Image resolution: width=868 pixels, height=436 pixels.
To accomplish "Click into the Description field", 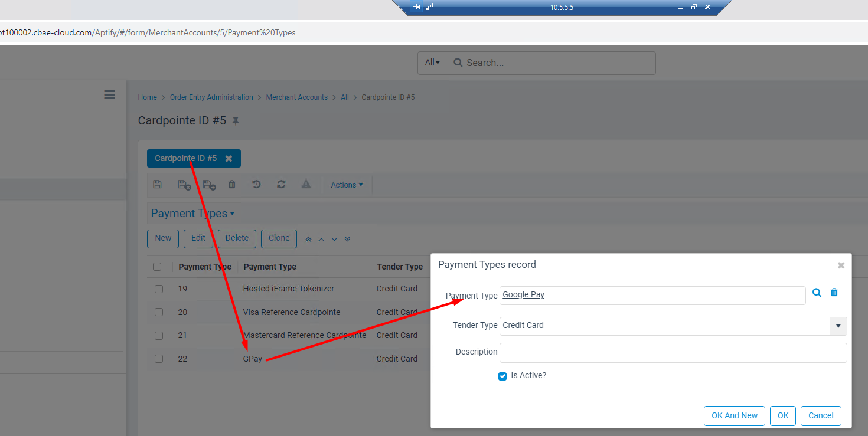I will (673, 353).
